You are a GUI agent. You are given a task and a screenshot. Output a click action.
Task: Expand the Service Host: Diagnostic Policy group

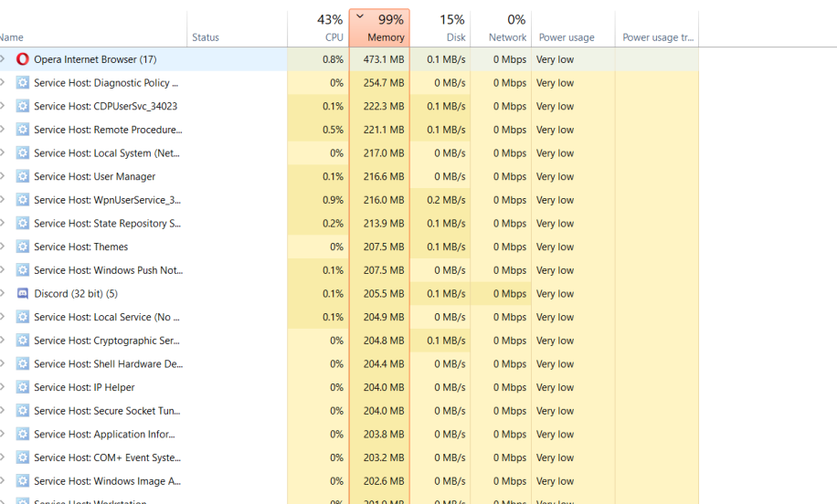click(2, 82)
